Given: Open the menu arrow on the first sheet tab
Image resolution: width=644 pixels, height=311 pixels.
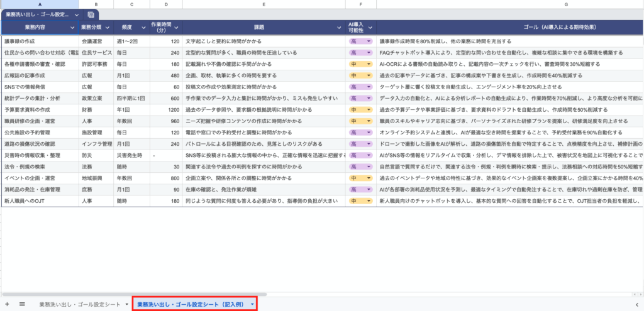Looking at the screenshot, I should coord(125,304).
